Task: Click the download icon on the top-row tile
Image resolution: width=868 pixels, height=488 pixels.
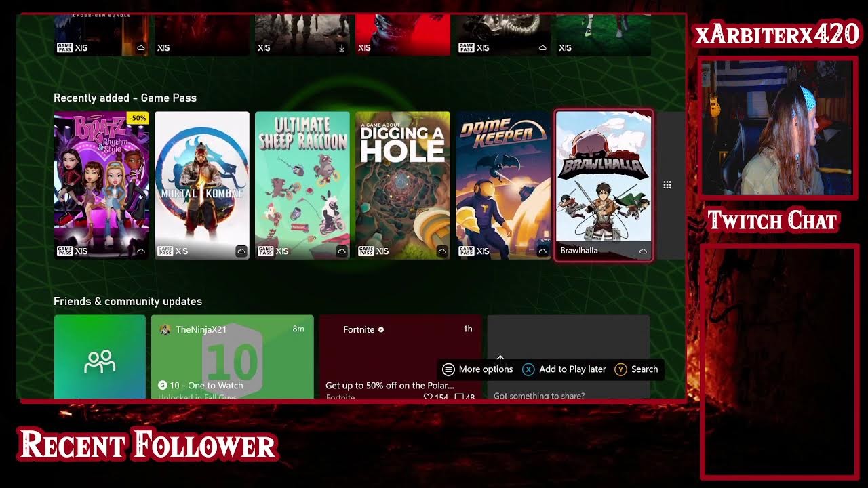Action: pos(342,48)
